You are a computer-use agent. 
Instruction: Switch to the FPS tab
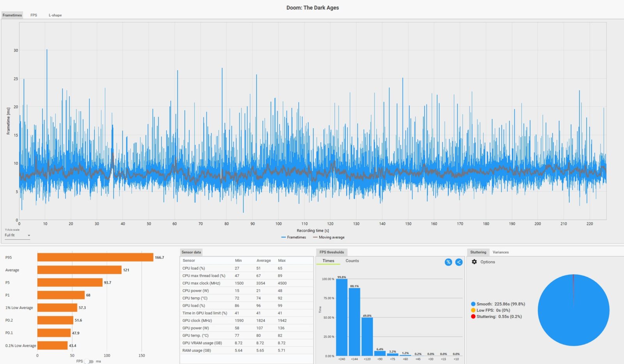34,15
